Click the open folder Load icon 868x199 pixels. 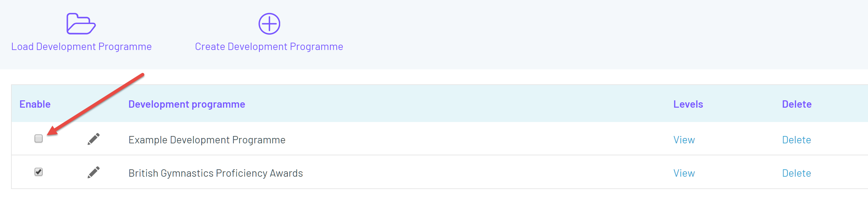tap(81, 24)
